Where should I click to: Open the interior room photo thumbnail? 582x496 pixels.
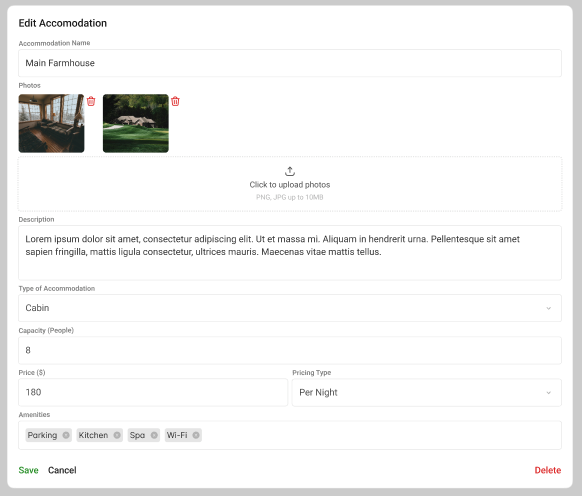[51, 123]
